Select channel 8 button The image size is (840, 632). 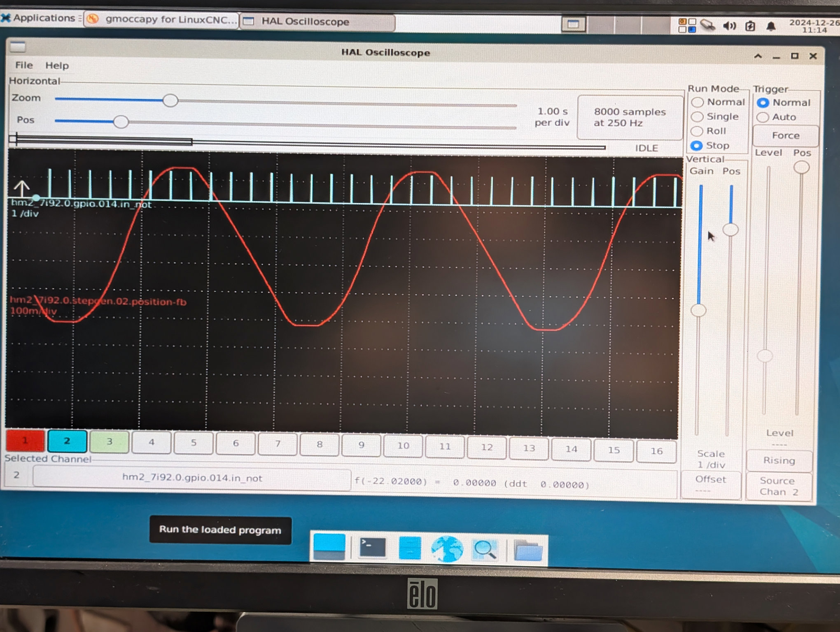click(x=320, y=445)
